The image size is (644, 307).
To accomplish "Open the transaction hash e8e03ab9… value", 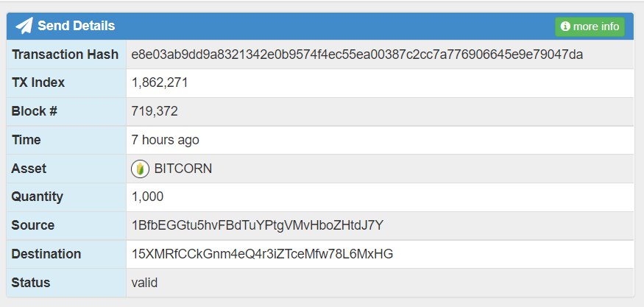I will [357, 55].
